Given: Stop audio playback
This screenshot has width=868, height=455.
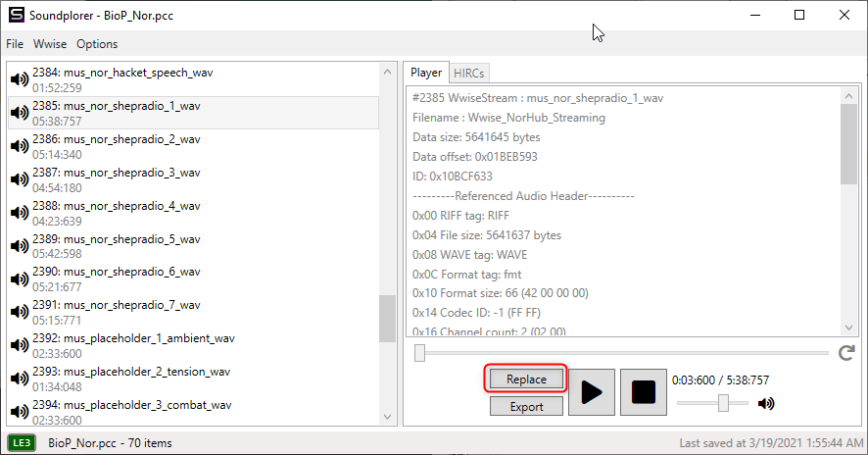Looking at the screenshot, I should (644, 392).
